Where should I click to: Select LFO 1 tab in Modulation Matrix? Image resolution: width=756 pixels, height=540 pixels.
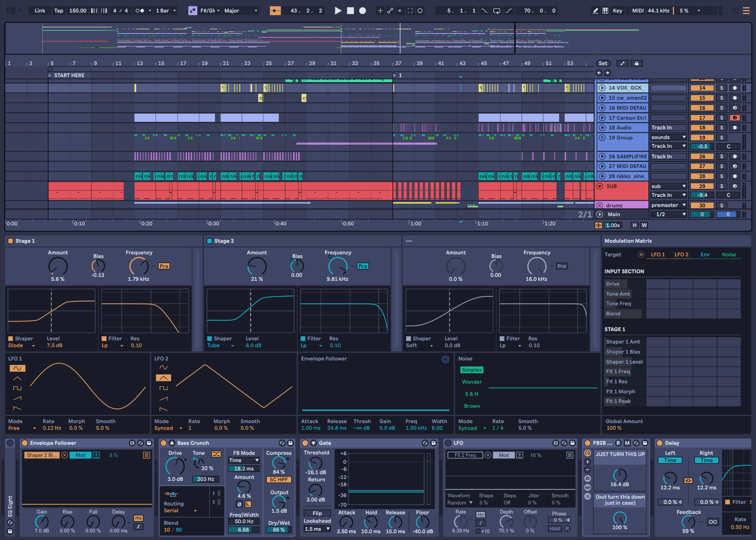pos(658,255)
